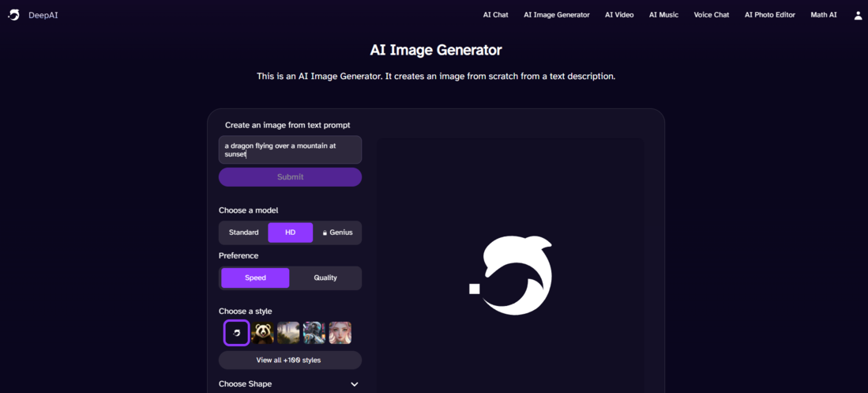Expand the Choose Shape chevron
868x393 pixels.
pos(355,384)
